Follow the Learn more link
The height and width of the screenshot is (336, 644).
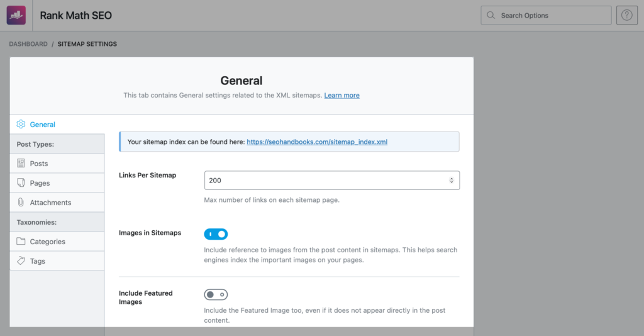[341, 95]
